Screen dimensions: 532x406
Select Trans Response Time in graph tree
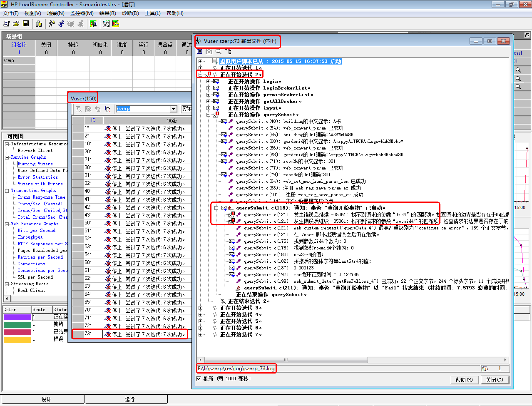(x=41, y=197)
